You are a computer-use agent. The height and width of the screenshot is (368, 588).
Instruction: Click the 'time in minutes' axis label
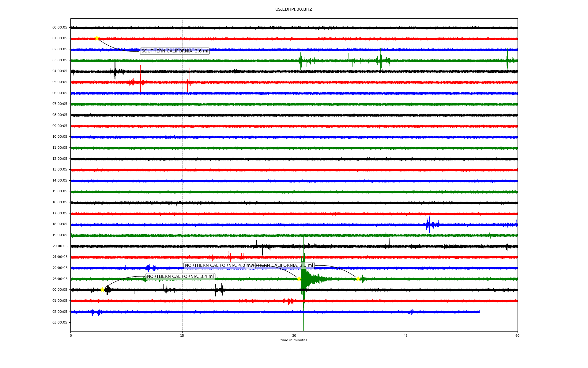[x=293, y=340]
